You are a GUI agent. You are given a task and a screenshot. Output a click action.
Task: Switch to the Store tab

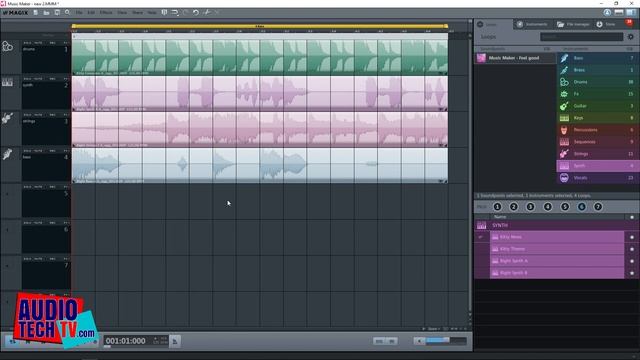(x=606, y=24)
